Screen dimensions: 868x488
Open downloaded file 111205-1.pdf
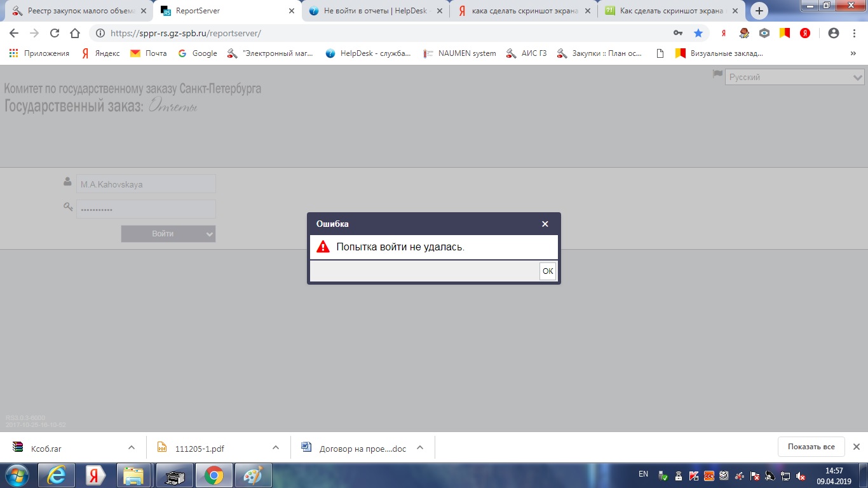191,448
